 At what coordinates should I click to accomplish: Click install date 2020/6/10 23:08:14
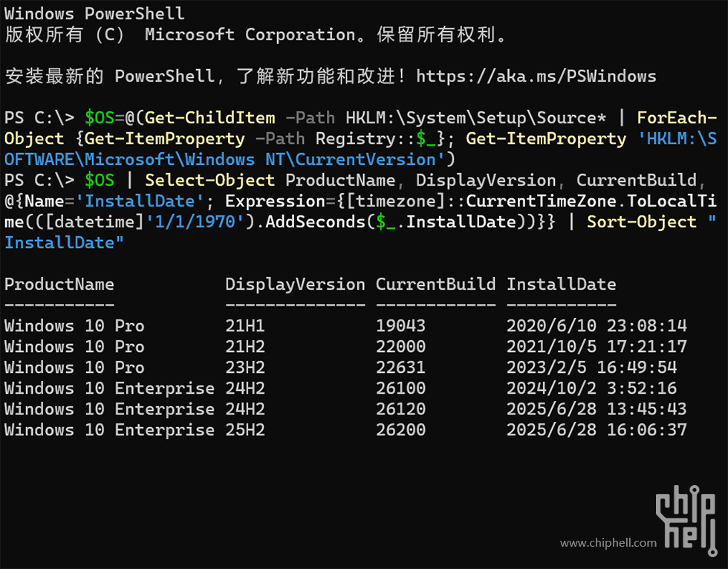(597, 326)
